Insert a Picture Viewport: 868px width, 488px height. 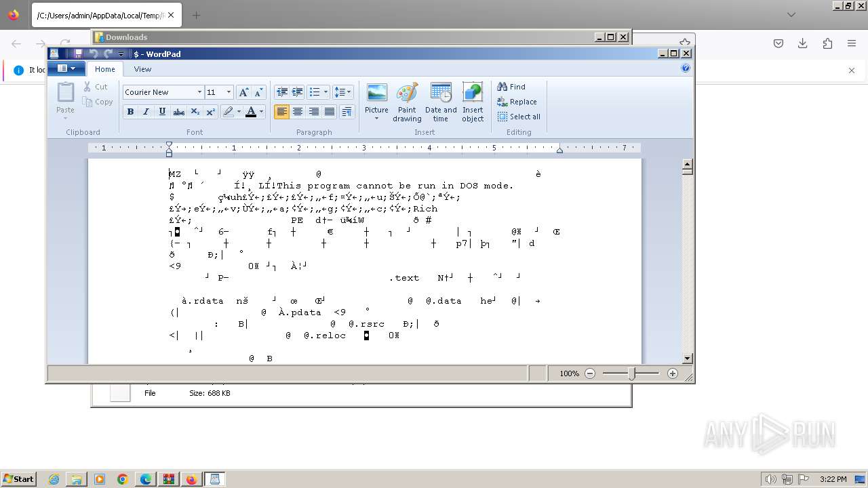(x=376, y=98)
